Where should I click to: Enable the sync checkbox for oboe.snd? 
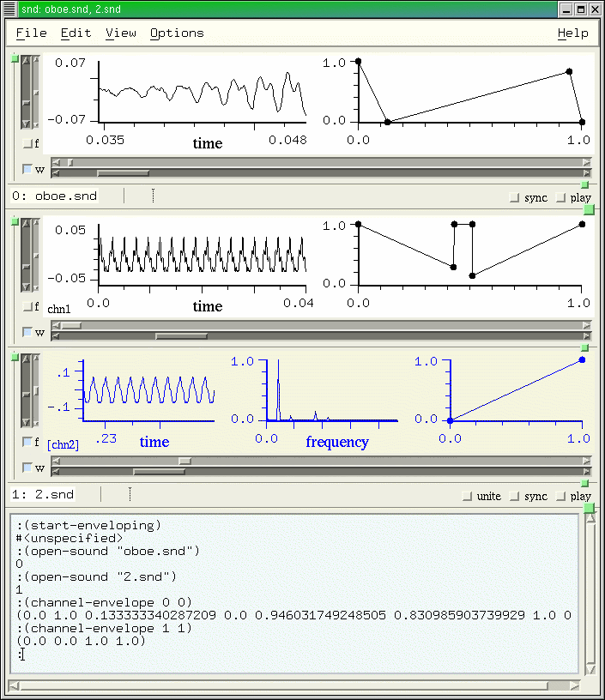515,197
